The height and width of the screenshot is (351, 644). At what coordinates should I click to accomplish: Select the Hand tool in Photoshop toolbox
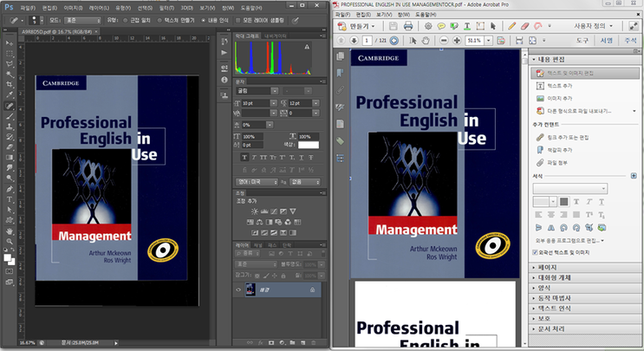[9, 231]
